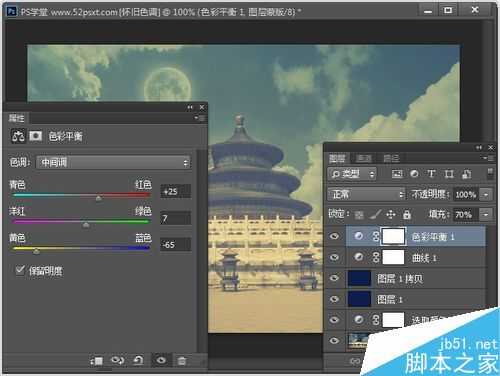Image resolution: width=500 pixels, height=376 pixels.
Task: Click the Photoshop app icon in title bar
Action: [11, 11]
